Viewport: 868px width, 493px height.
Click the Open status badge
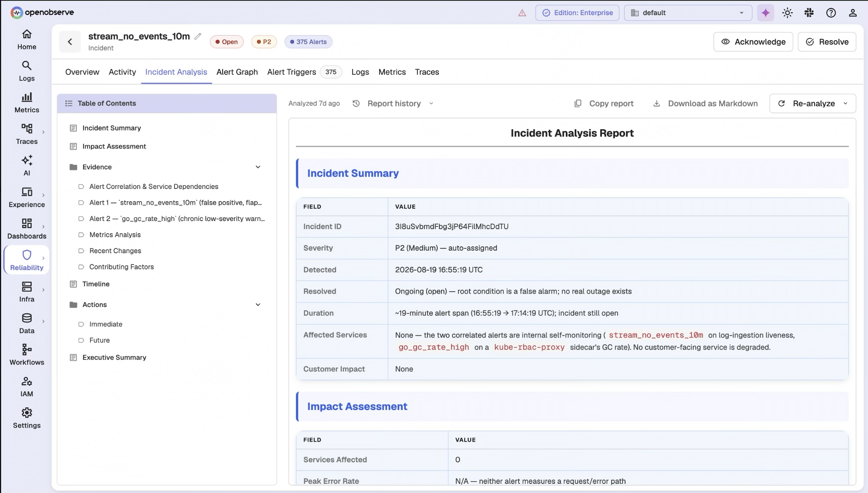point(227,42)
